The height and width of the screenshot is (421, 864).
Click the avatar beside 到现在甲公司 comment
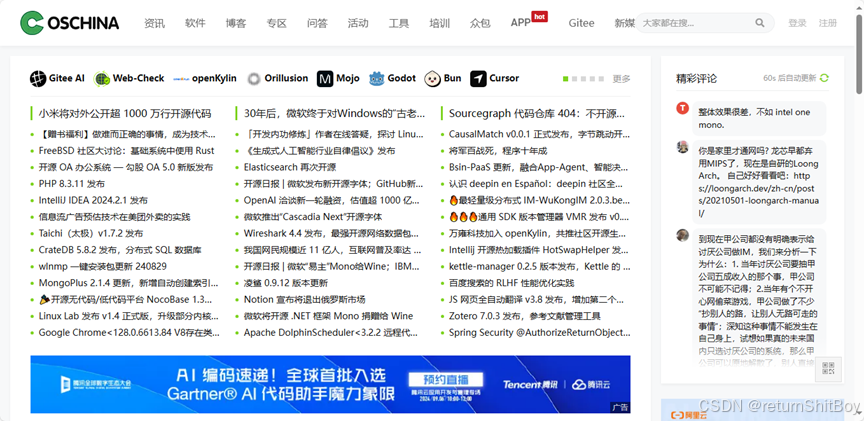[683, 235]
